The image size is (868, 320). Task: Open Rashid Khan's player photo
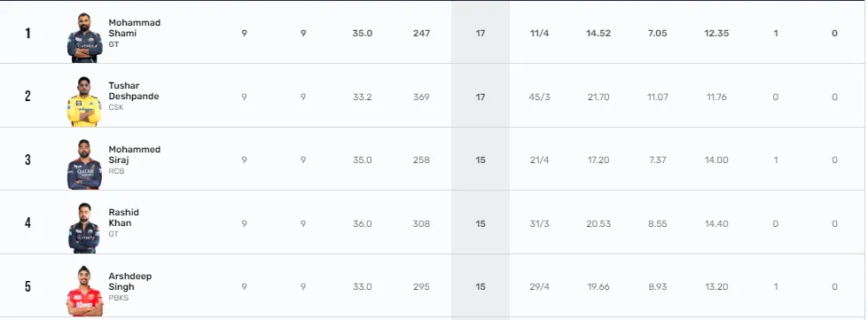(85, 228)
